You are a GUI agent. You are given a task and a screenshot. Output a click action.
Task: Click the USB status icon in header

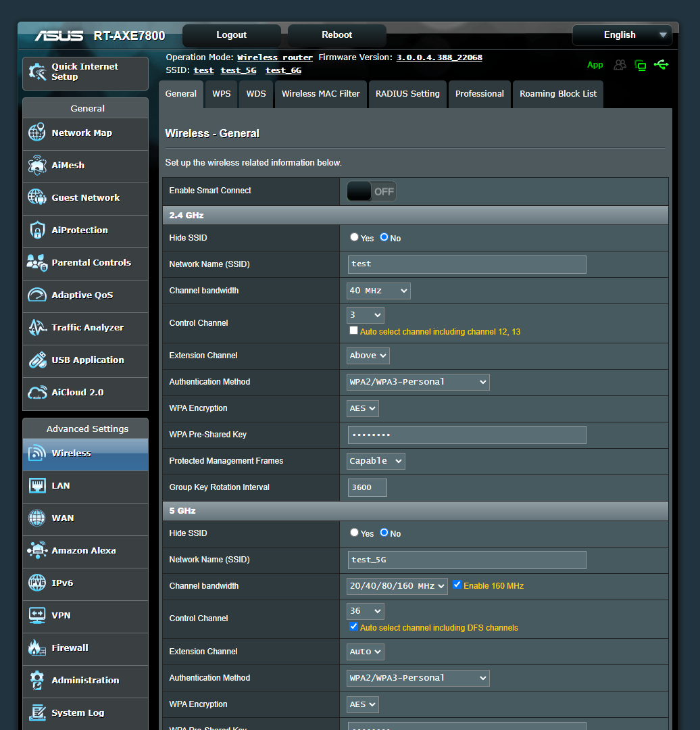(661, 65)
